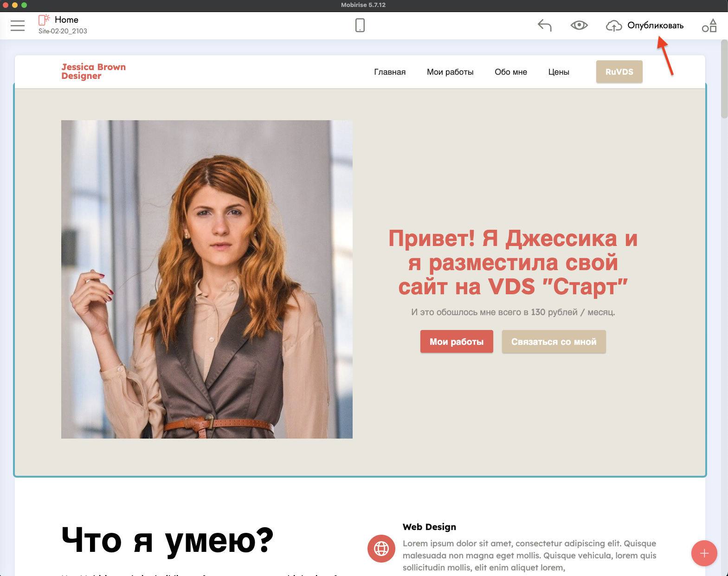This screenshot has width=728, height=576.
Task: Click the 130 рублей subtitle text
Action: [x=513, y=312]
